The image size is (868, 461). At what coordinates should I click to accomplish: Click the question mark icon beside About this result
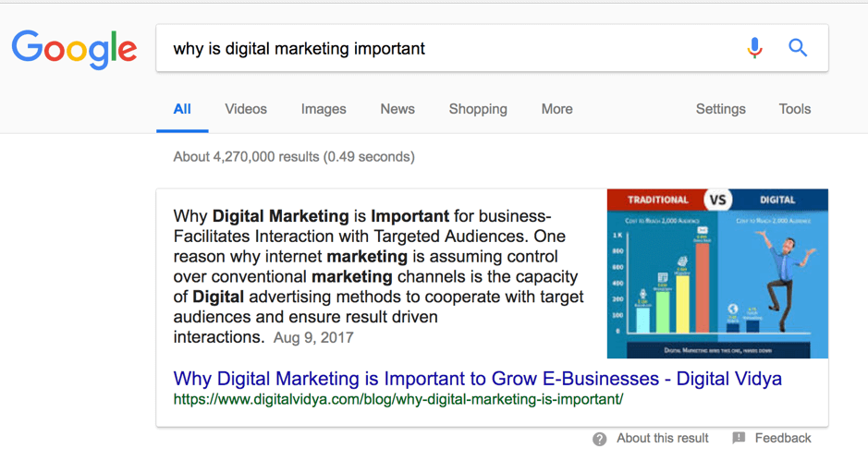point(600,439)
